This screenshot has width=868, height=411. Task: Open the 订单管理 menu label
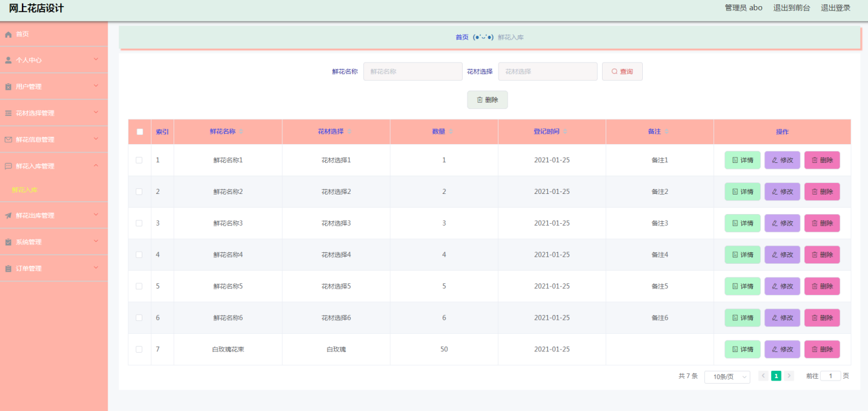(29, 269)
